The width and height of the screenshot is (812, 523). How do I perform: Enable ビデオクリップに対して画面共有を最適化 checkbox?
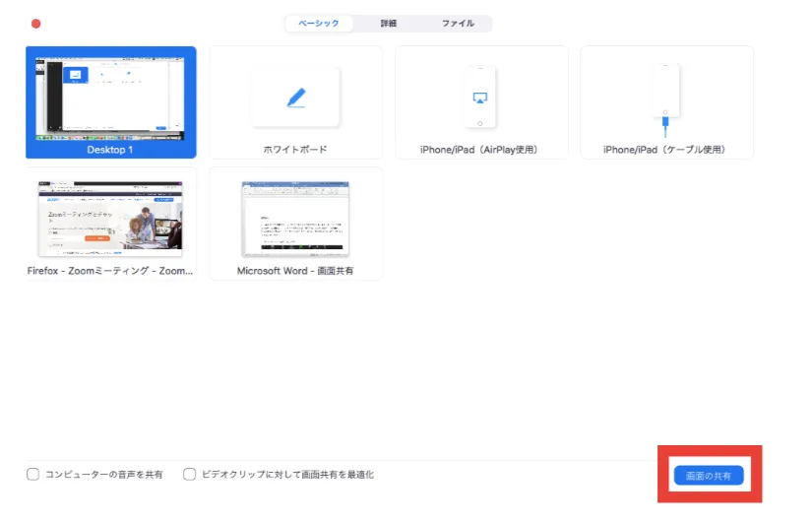[190, 475]
